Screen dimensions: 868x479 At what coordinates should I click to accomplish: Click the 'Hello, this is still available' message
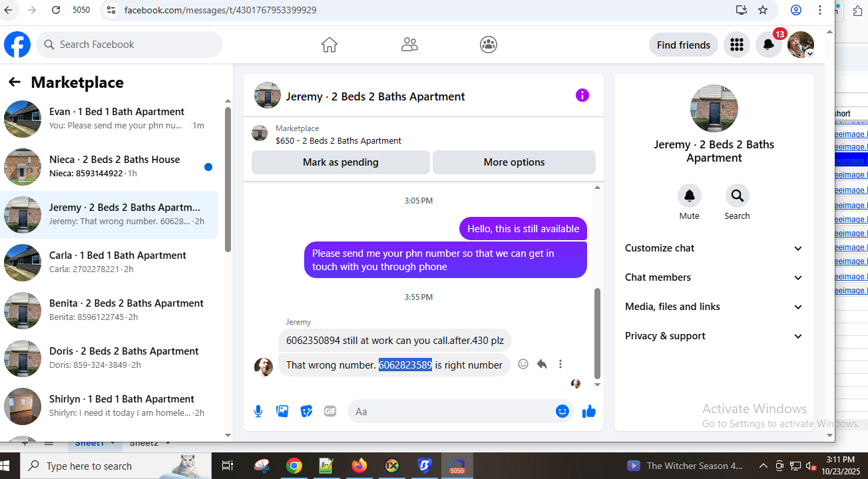[523, 229]
